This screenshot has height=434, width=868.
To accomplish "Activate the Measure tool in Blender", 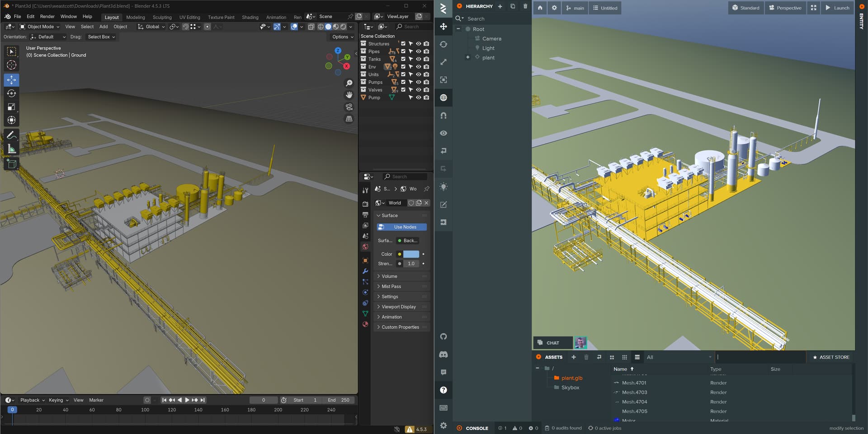I will tap(12, 149).
